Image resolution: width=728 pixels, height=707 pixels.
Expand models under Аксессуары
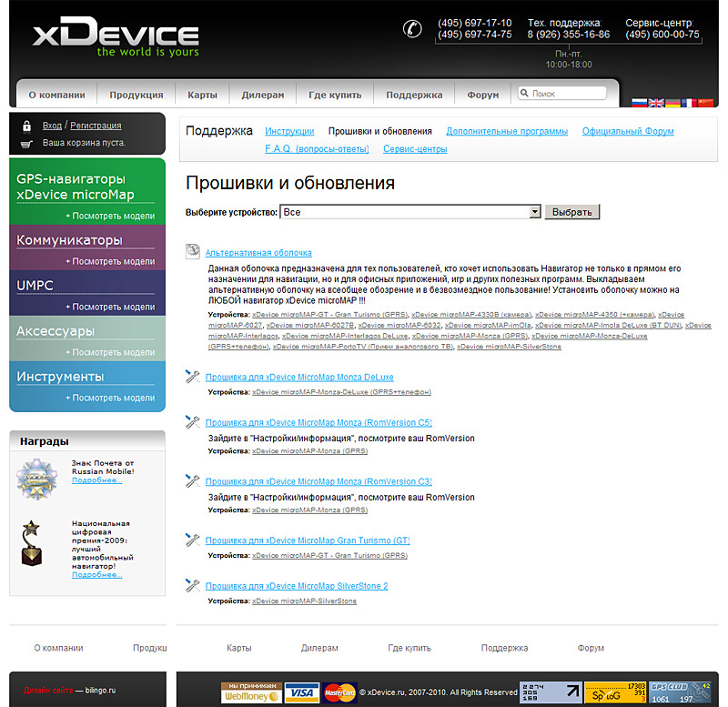[110, 352]
